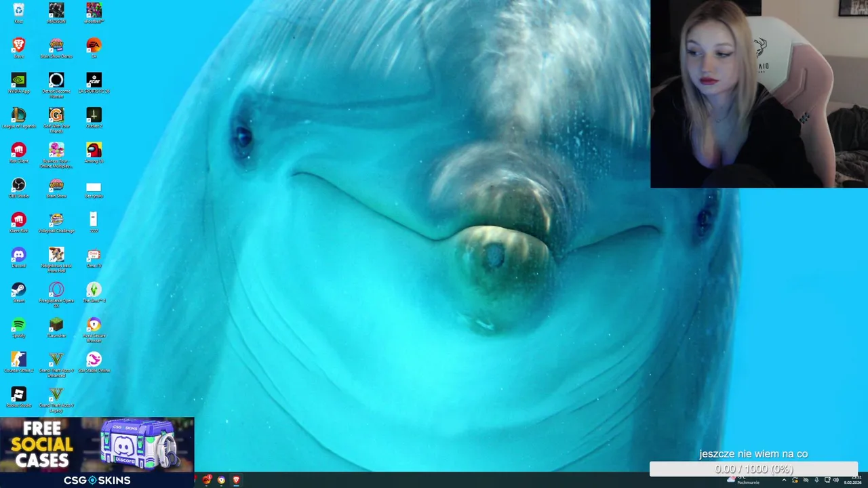This screenshot has width=868, height=488.
Task: Launch League of Legends shortcut
Action: (x=18, y=117)
